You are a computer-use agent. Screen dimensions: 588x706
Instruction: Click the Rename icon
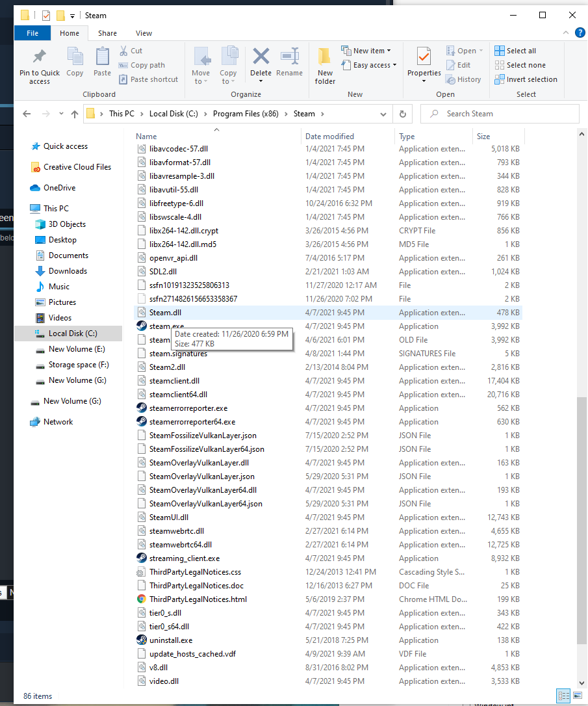coord(290,57)
